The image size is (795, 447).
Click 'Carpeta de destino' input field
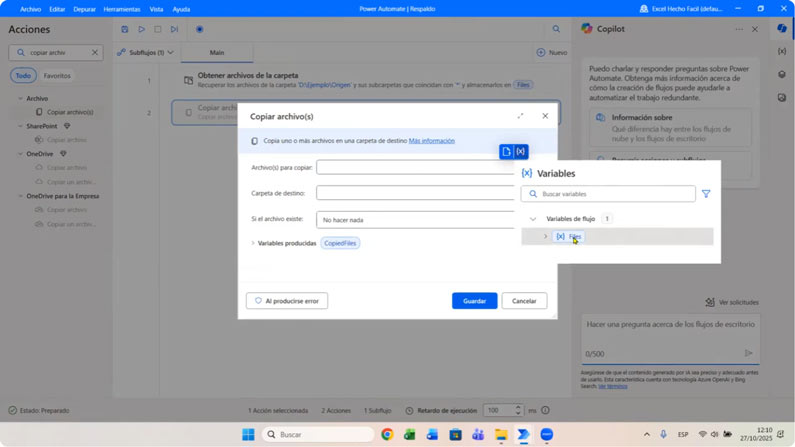(x=415, y=193)
